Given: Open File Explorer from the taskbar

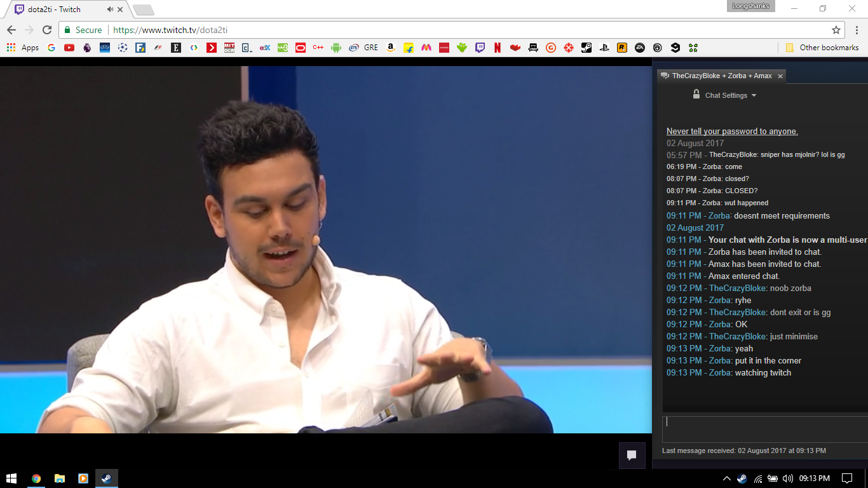Looking at the screenshot, I should (60, 478).
